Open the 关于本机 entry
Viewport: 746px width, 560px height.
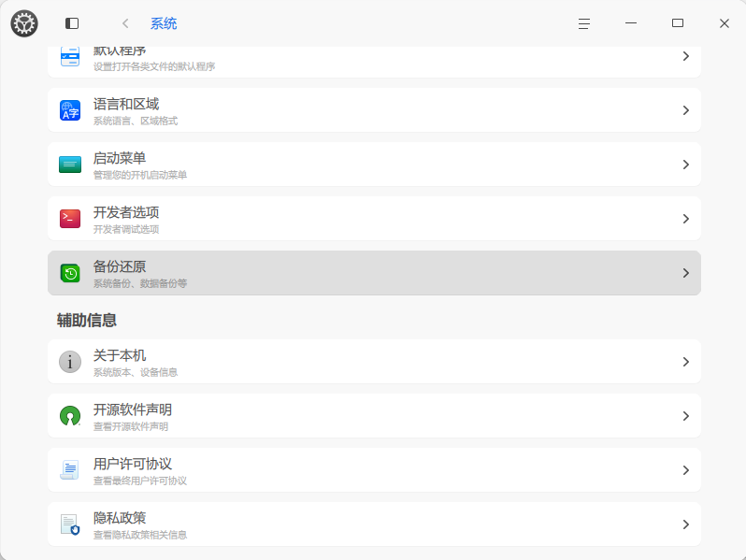coord(374,362)
